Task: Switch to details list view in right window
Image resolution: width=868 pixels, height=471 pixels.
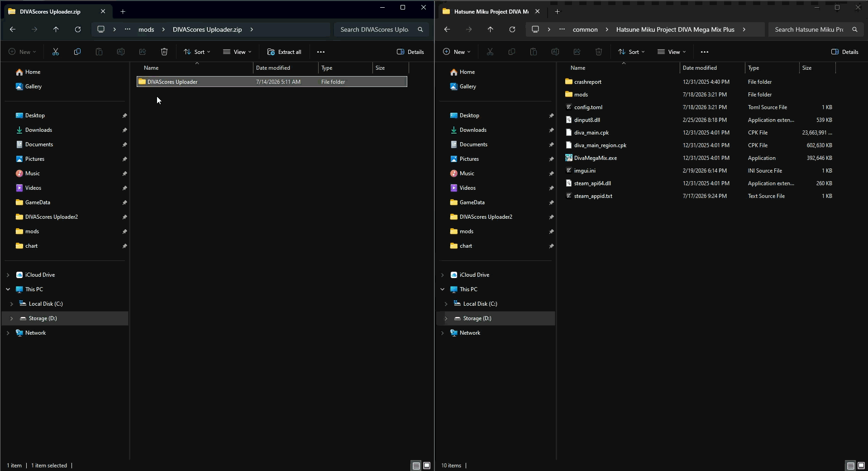Action: tap(850, 466)
